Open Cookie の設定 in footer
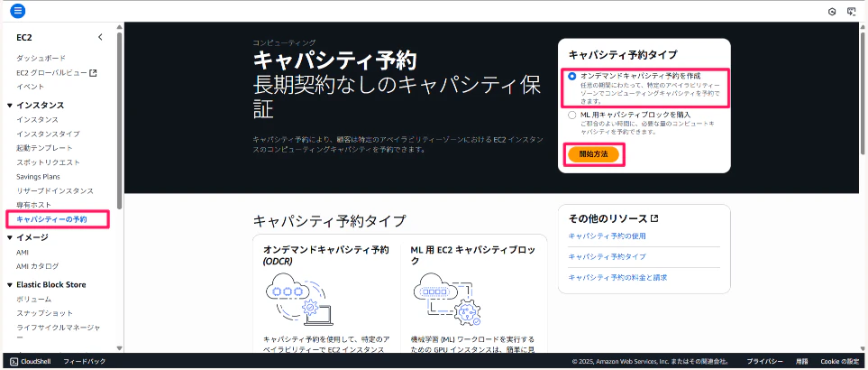This screenshot has width=868, height=370. pyautogui.click(x=839, y=361)
